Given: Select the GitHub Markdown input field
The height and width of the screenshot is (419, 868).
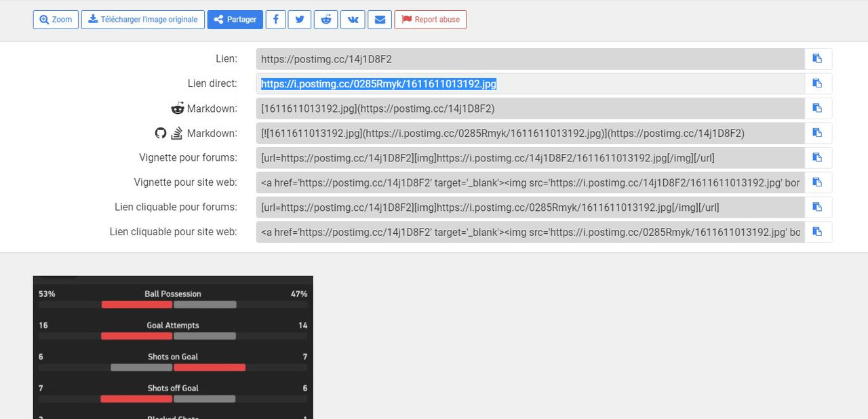Looking at the screenshot, I should pos(530,133).
